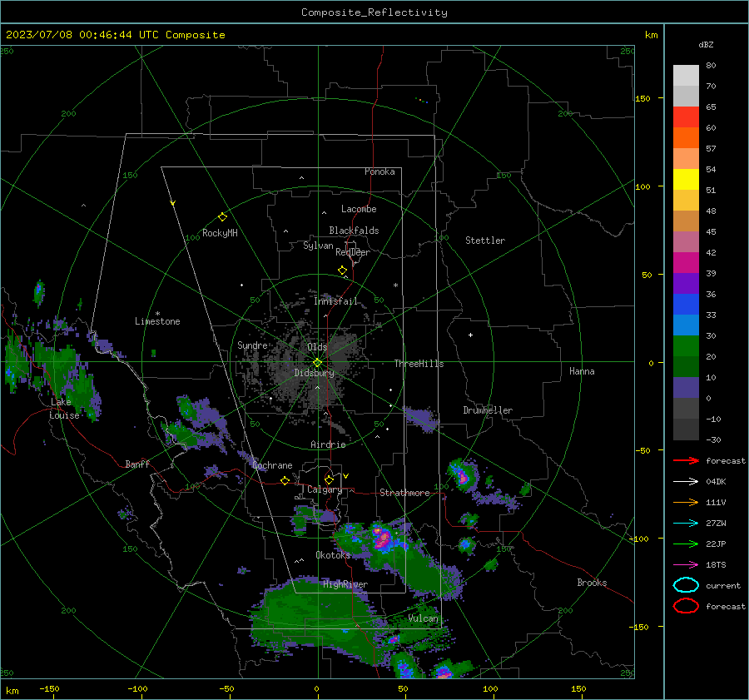Click the green 22JP arrow icon
The image size is (749, 700).
tap(686, 544)
